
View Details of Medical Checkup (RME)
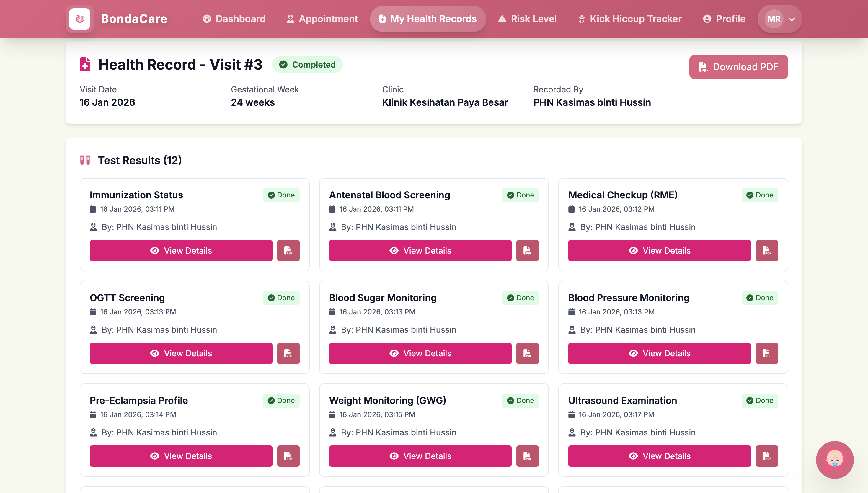(x=660, y=251)
